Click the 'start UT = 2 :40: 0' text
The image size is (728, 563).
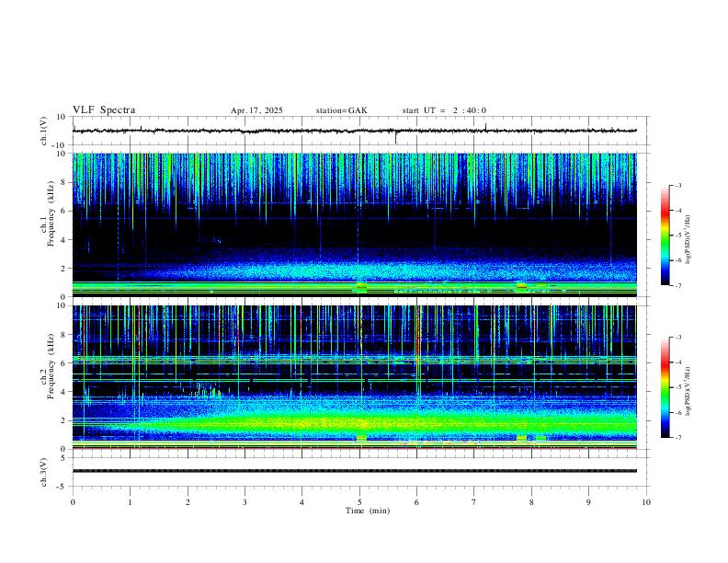(x=444, y=110)
